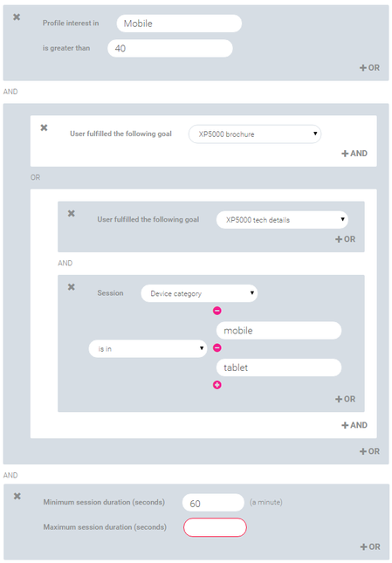Open the XP5000 brochure goal dropdown
This screenshot has height=563, width=392.
point(255,134)
